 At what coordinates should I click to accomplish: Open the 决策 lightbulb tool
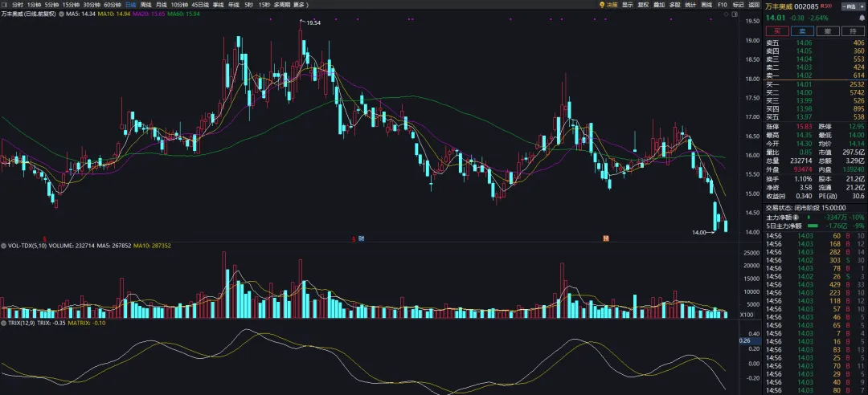tap(608, 5)
